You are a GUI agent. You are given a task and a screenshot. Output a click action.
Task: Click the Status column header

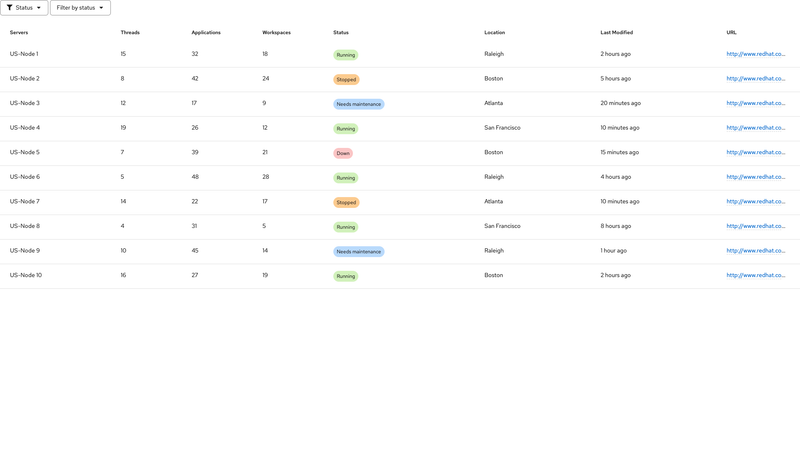[x=341, y=32]
